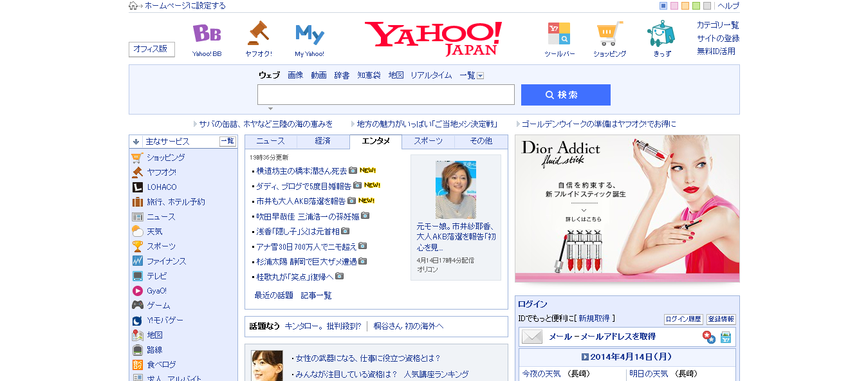The image size is (868, 381).
Task: Click the 市井紗耶香 news photo thumbnail
Action: click(456, 190)
